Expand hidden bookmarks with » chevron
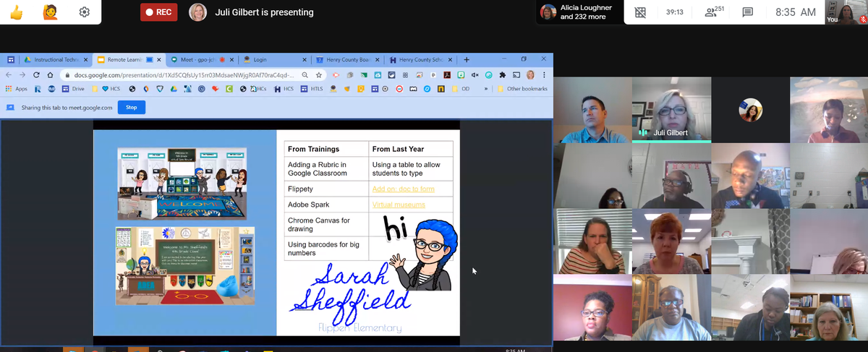The height and width of the screenshot is (352, 868). 487,89
